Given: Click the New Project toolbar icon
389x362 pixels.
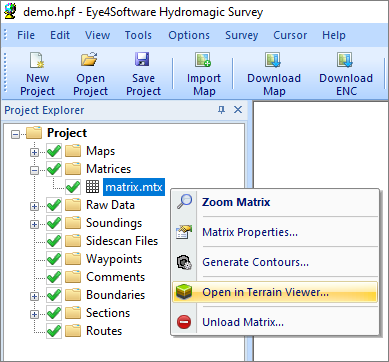Looking at the screenshot, I should pyautogui.click(x=36, y=61).
